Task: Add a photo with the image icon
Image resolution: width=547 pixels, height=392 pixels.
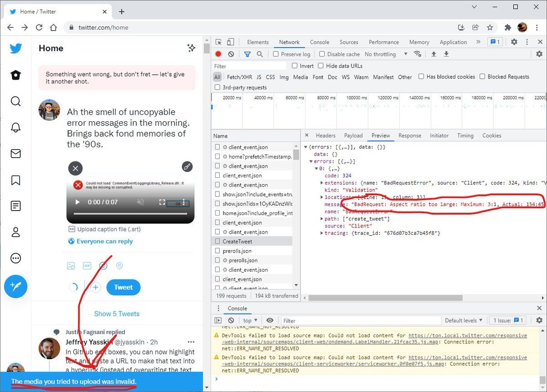Action: 71,266
